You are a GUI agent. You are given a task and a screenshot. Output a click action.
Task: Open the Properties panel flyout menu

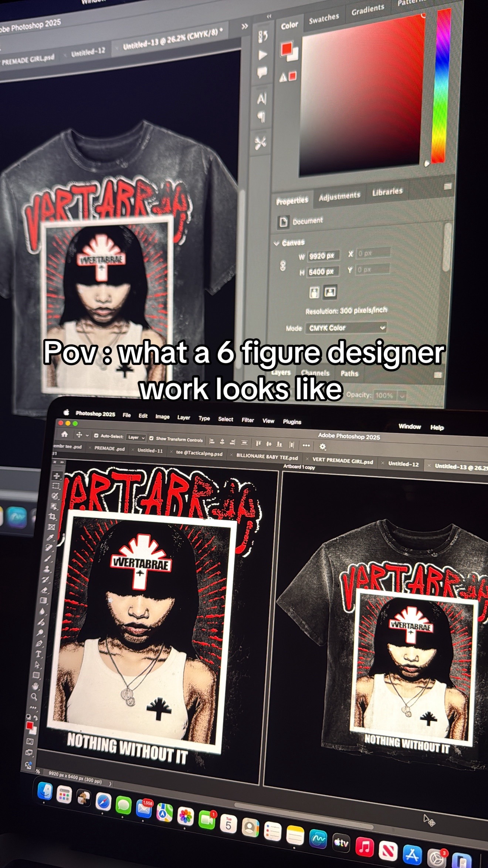(448, 186)
